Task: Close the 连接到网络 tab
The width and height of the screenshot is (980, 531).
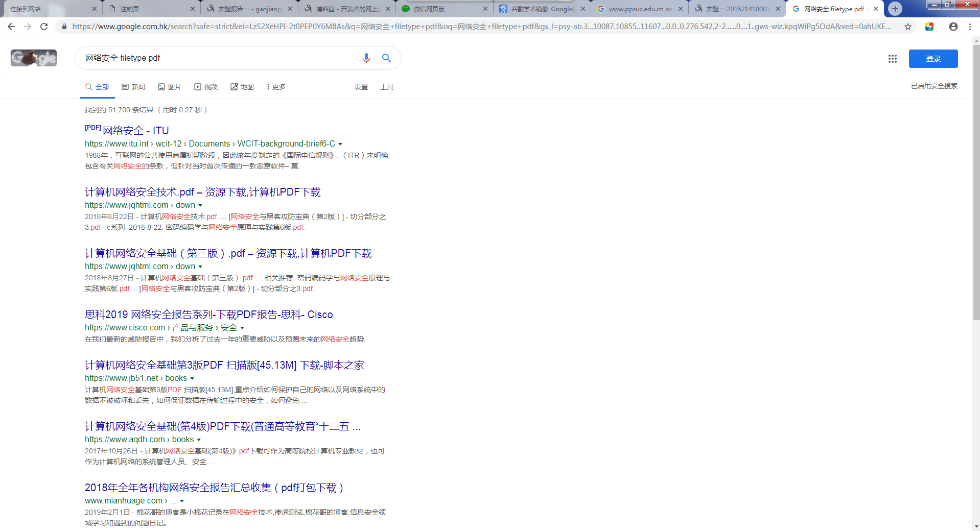Action: point(95,9)
